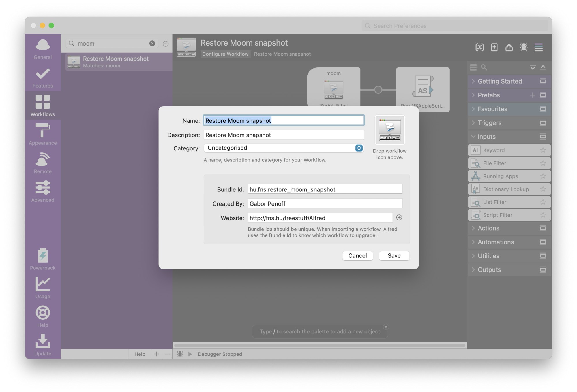Open the Usage statistics section
This screenshot has width=577, height=392.
tap(43, 288)
